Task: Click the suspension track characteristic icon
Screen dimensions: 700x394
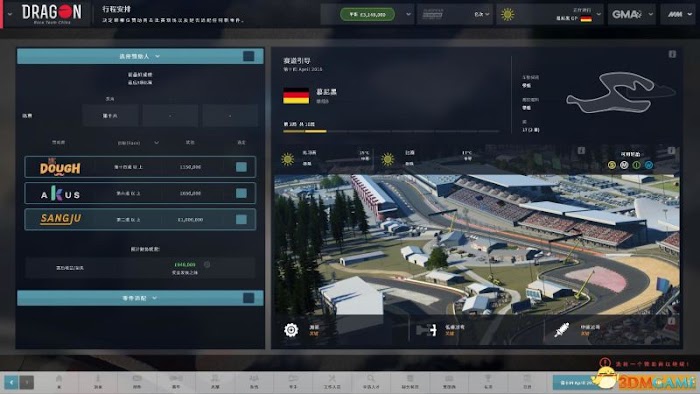Action: (562, 330)
